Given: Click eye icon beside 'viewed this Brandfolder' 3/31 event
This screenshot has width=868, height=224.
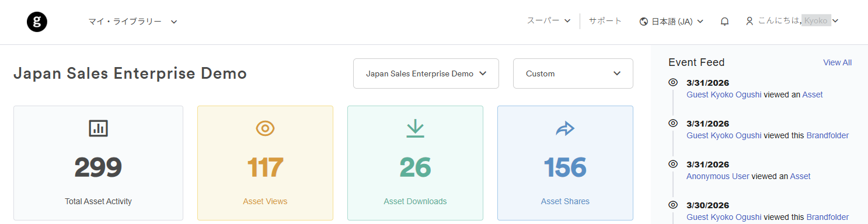Looking at the screenshot, I should (x=672, y=123).
